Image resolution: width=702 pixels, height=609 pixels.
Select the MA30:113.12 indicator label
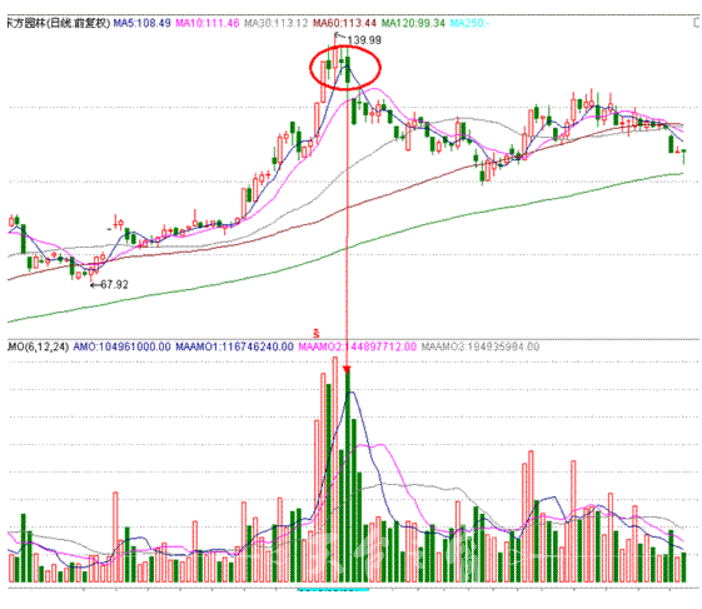coord(276,23)
